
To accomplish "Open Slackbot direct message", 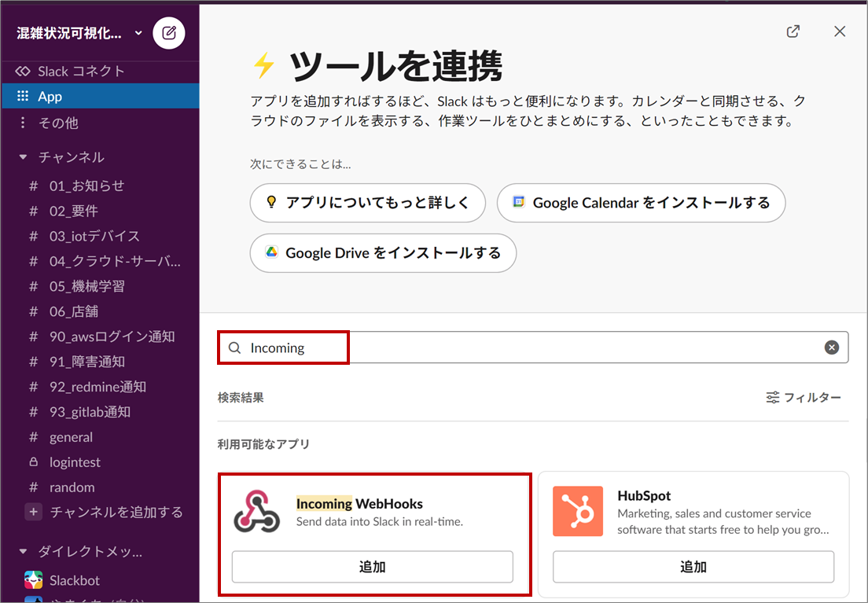I will pyautogui.click(x=75, y=580).
